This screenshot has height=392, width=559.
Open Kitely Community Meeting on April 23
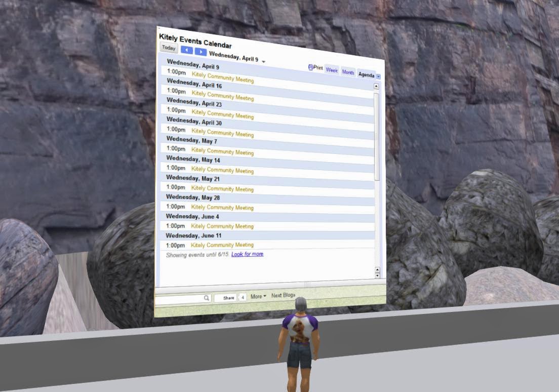pos(223,114)
